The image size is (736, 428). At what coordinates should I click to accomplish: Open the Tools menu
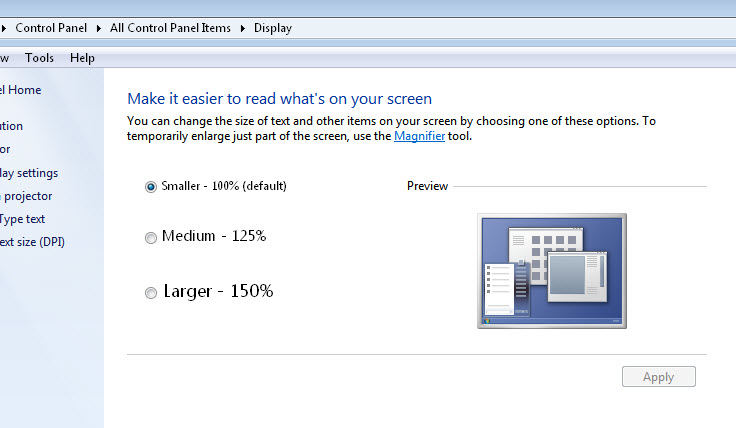[x=39, y=58]
